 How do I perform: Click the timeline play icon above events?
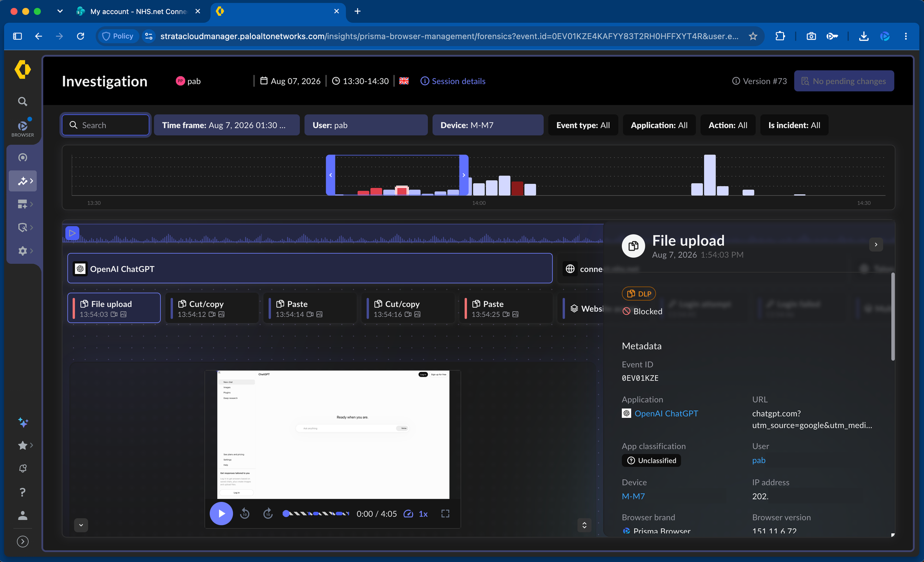point(73,233)
